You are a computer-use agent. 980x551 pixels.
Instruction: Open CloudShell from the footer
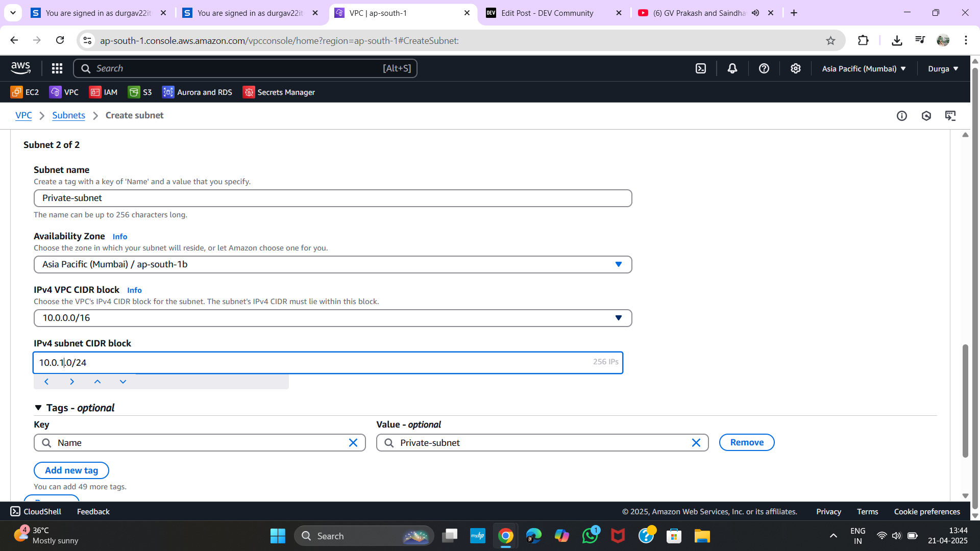(36, 511)
